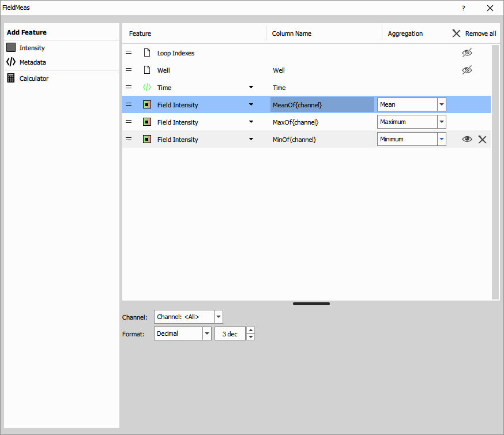Toggle visibility of Loop Indexes row
Viewport: 504px width, 435px height.
pyautogui.click(x=467, y=53)
